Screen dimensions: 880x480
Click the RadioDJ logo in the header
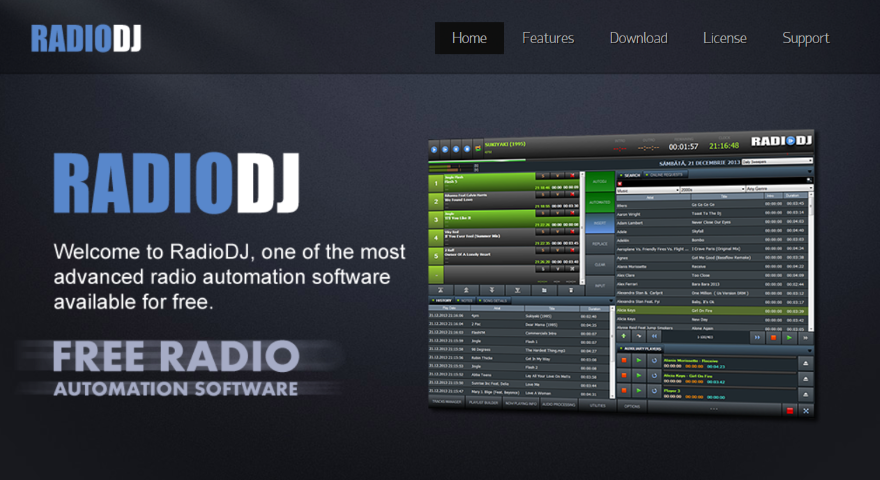86,38
